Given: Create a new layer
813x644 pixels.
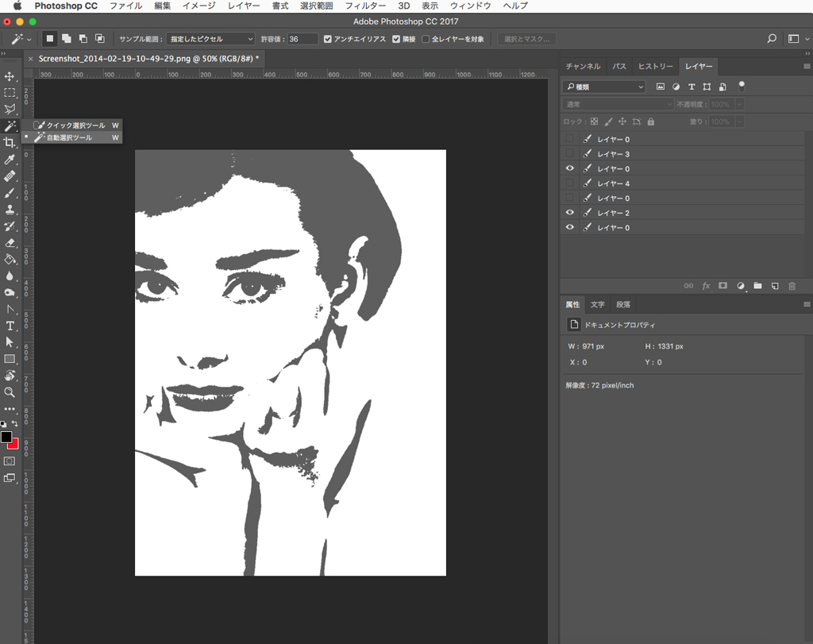Looking at the screenshot, I should click(775, 286).
